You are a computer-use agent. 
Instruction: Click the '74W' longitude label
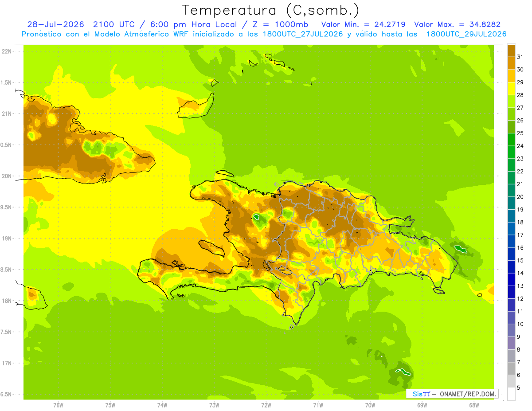click(x=162, y=405)
